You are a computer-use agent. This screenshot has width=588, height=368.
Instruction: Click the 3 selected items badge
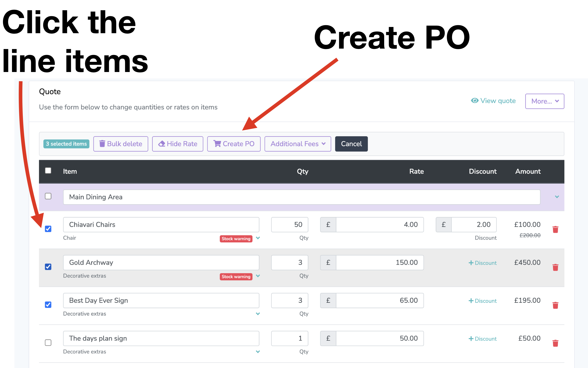click(66, 144)
